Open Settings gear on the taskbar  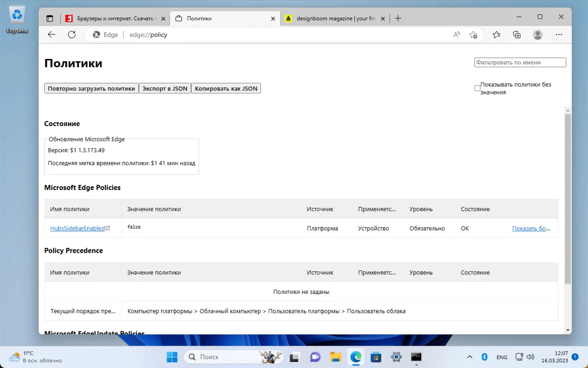coord(396,357)
